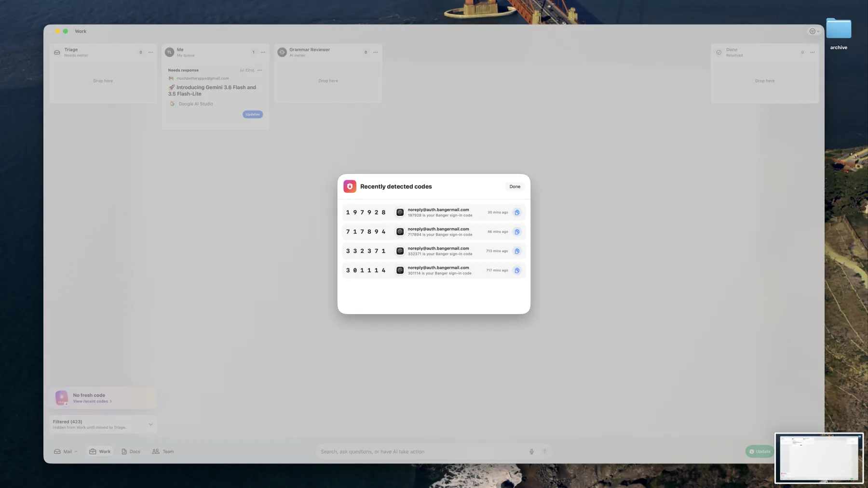The image size is (868, 488).
Task: Switch to the Docs tab
Action: (x=131, y=451)
